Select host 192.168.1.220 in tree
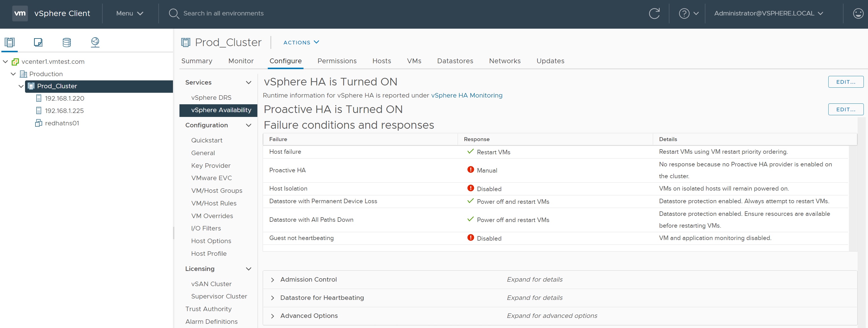 (x=64, y=98)
